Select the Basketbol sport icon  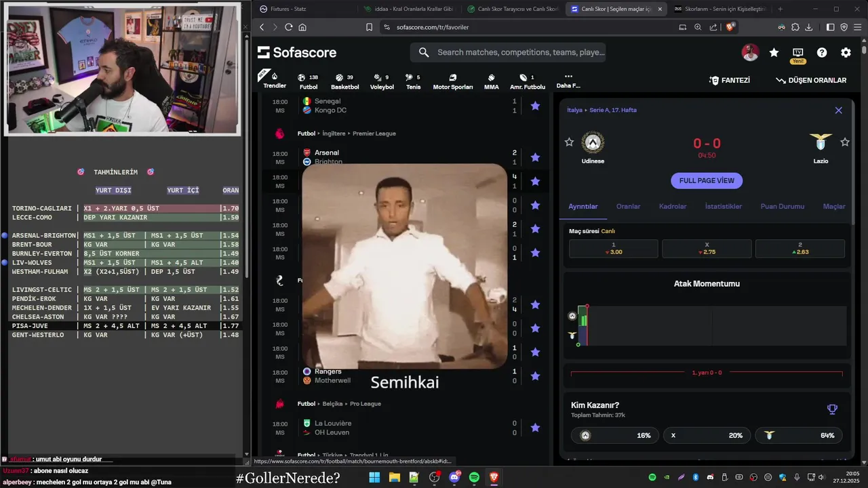click(x=344, y=82)
